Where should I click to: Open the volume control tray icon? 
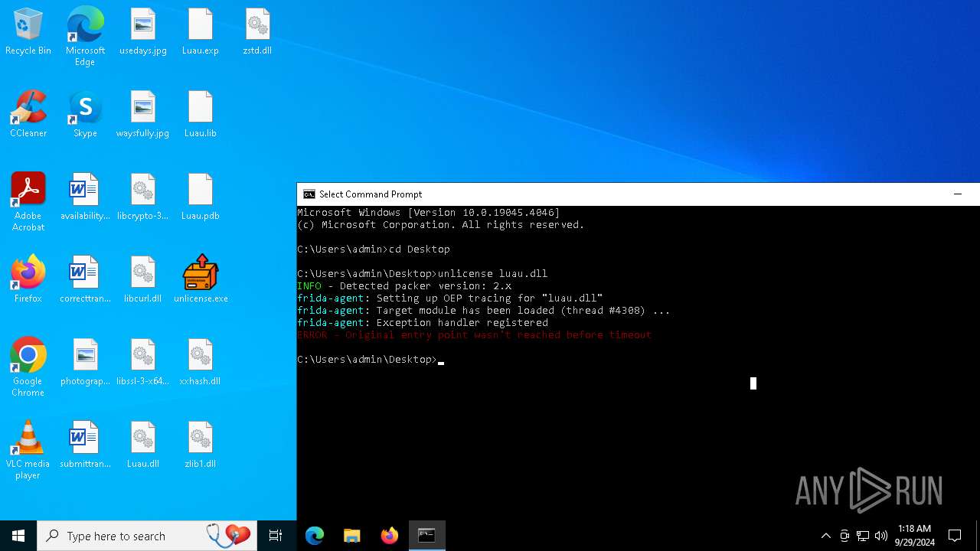881,536
